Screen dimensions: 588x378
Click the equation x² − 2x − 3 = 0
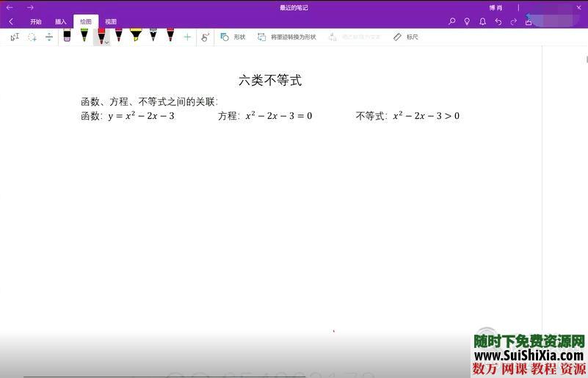coord(279,116)
